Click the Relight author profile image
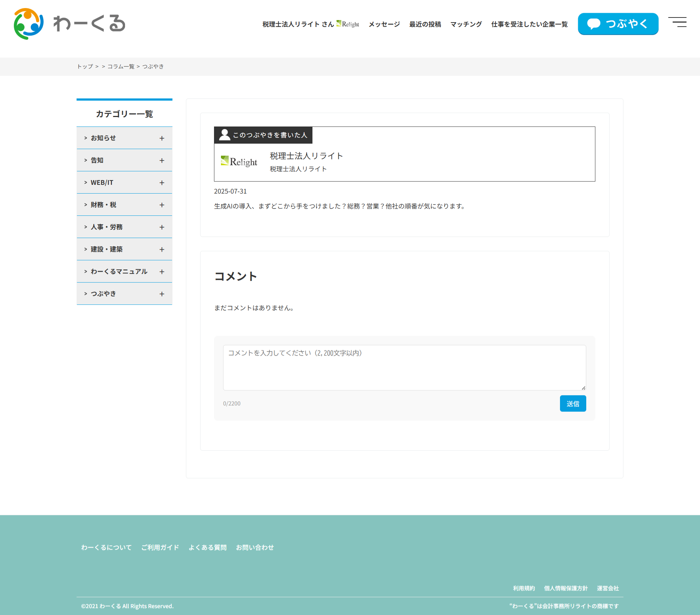Image resolution: width=700 pixels, height=615 pixels. [239, 161]
